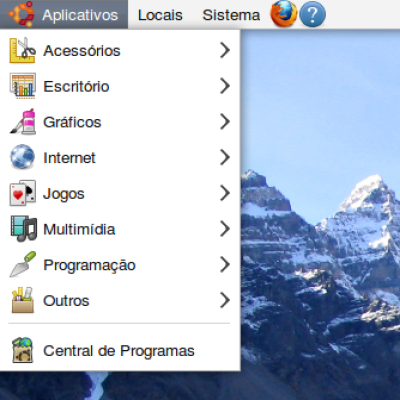
Task: Expand the Jogos submenu arrow
Action: pyautogui.click(x=225, y=193)
